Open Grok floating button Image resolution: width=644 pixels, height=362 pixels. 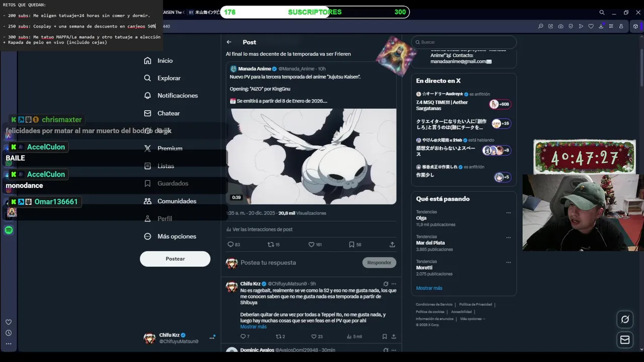tap(625, 319)
